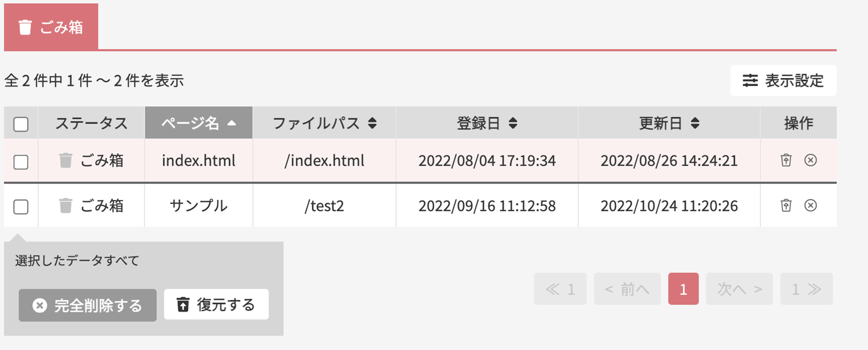Check the サンプル row checkbox

tap(21, 207)
